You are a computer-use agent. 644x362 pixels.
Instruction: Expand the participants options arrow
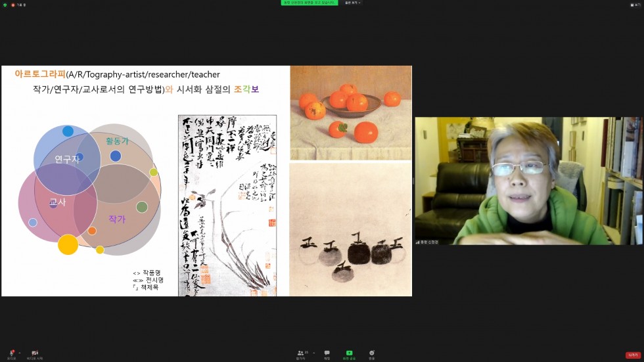(314, 353)
